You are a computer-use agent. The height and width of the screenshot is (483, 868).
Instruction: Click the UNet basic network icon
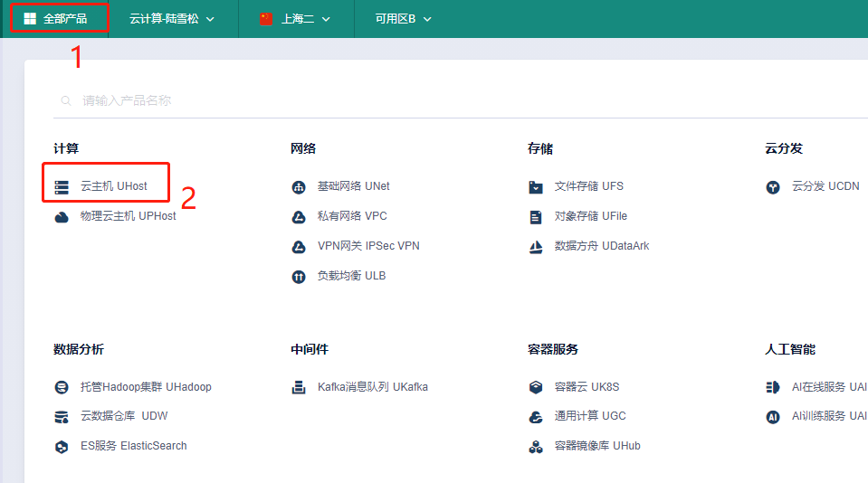click(x=299, y=187)
